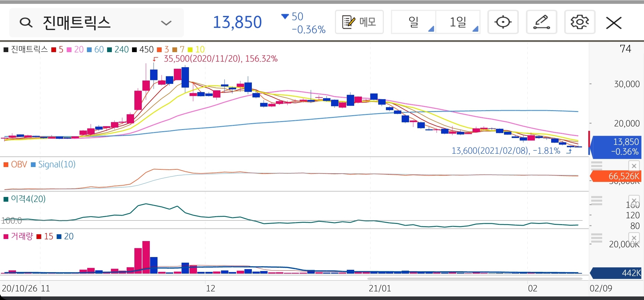This screenshot has height=300, width=644.
Task: Click the 30,000 price axis label
Action: pyautogui.click(x=626, y=84)
